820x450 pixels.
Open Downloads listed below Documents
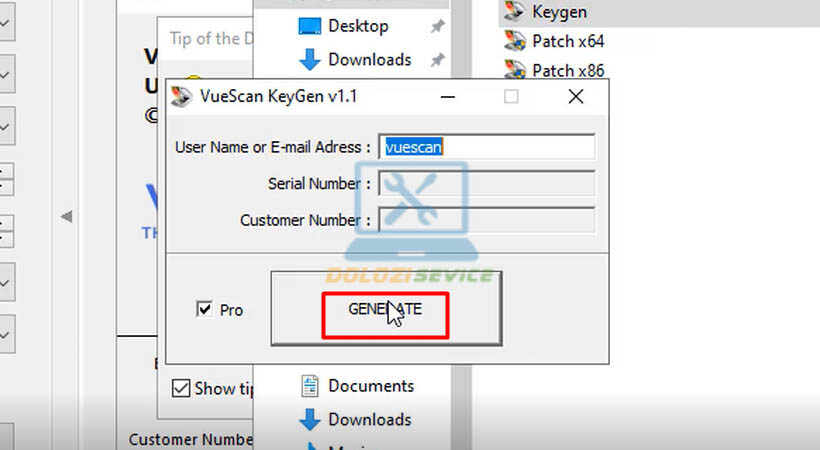click(x=368, y=420)
